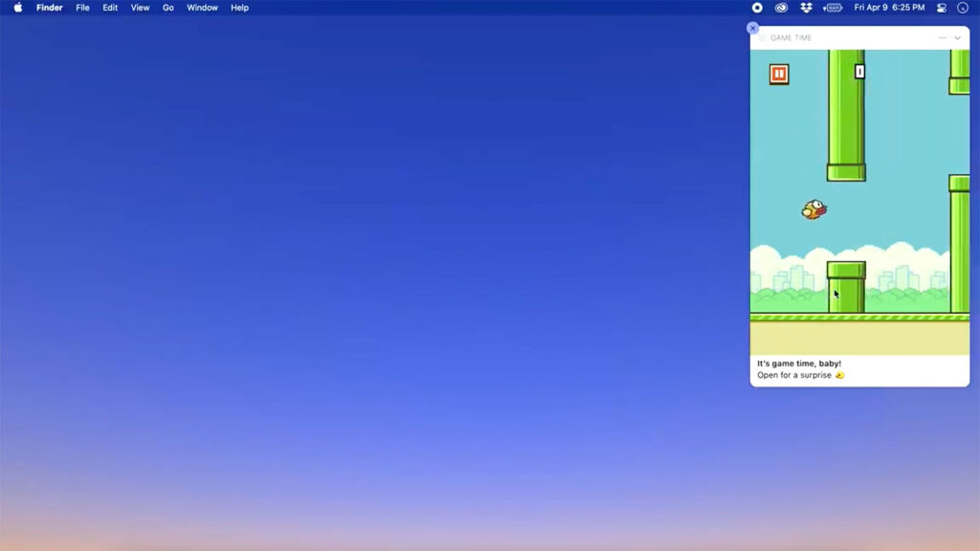The width and height of the screenshot is (980, 551).
Task: Click the Flappy Bird character
Action: coord(813,209)
